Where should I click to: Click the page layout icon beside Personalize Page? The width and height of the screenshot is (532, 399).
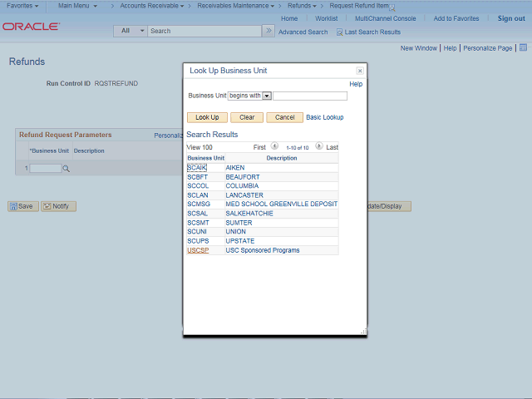[x=523, y=47]
